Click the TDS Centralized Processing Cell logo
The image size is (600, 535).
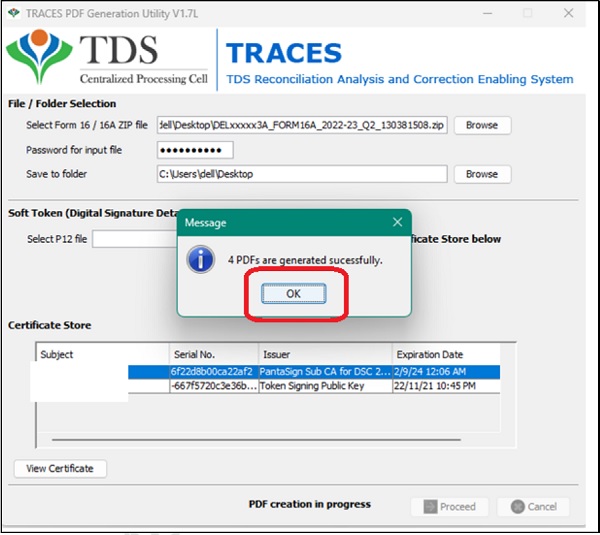tap(107, 57)
